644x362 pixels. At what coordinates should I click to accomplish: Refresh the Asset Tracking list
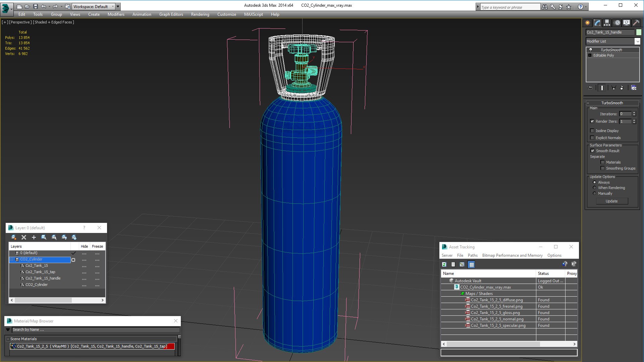[x=444, y=264]
